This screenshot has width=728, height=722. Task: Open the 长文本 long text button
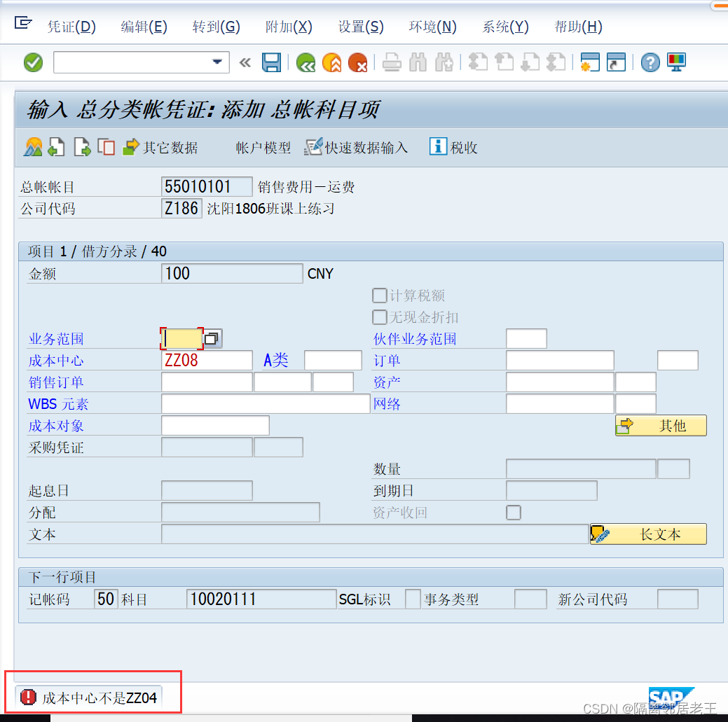pos(647,534)
